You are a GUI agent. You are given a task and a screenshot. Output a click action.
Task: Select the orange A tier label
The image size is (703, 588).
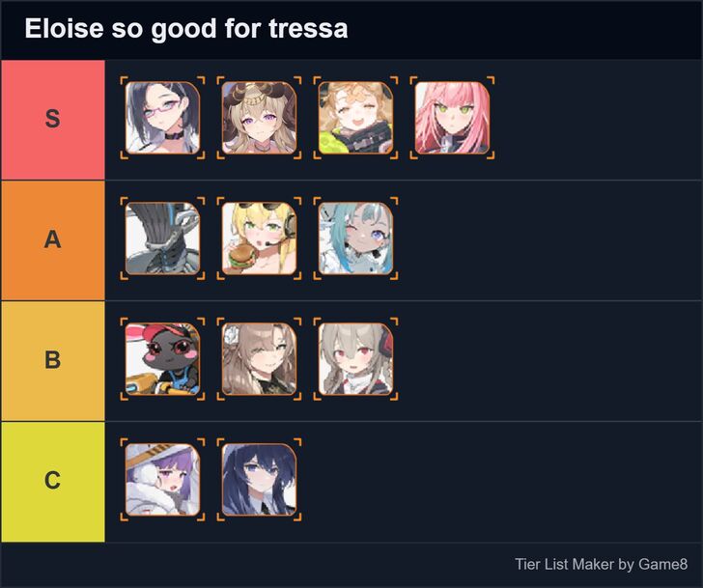(53, 239)
